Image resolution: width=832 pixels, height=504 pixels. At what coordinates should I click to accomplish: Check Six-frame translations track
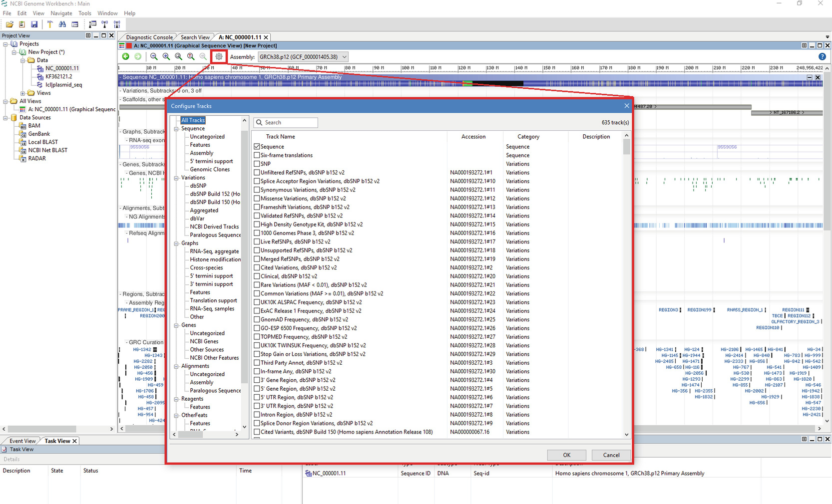tap(257, 155)
